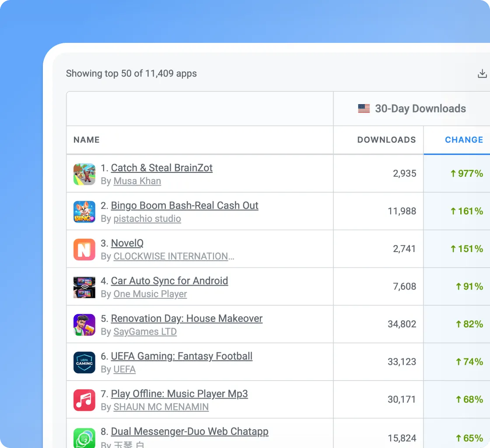Click the 977% change value
This screenshot has height=448, width=490.
coord(466,174)
